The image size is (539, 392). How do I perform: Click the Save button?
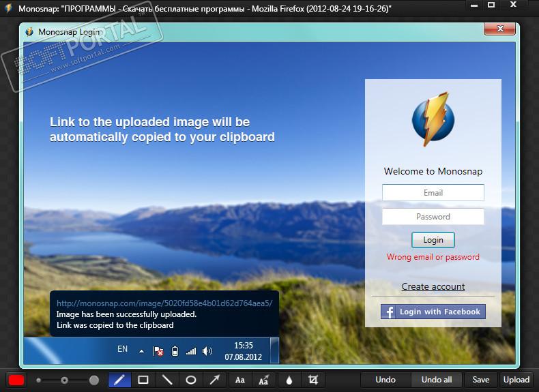pyautogui.click(x=480, y=380)
